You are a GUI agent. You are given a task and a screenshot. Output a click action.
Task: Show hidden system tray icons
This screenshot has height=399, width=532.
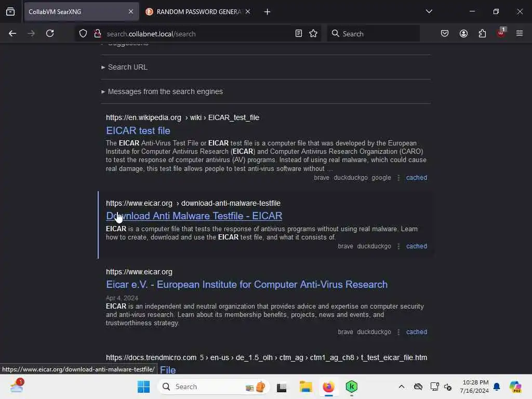point(402,387)
